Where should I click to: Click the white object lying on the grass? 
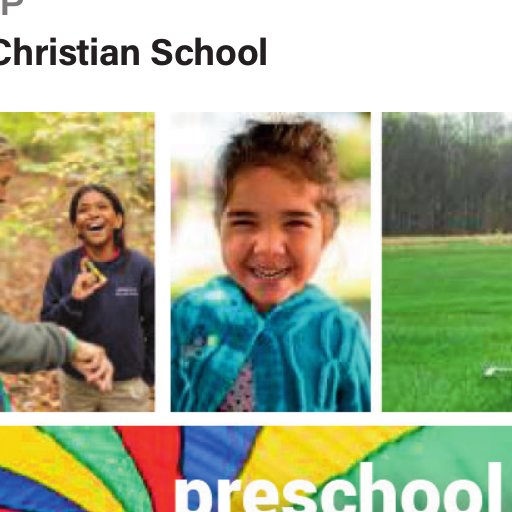click(497, 371)
